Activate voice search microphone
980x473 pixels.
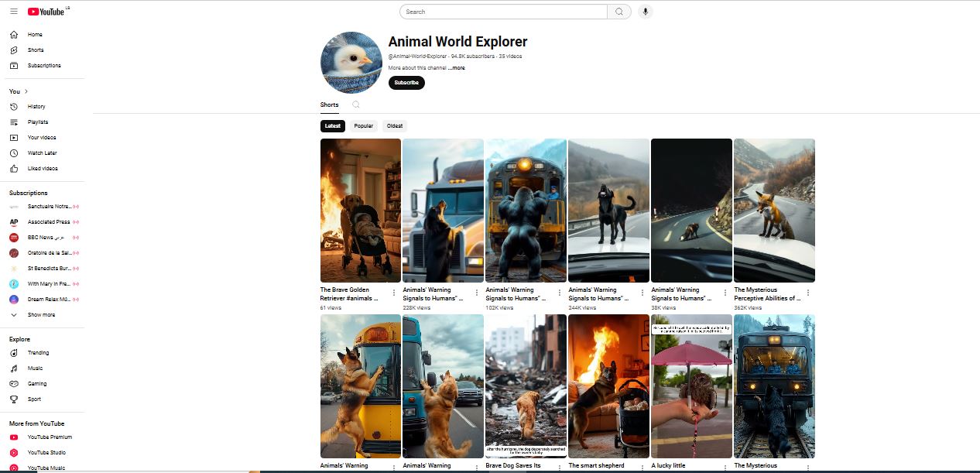646,12
